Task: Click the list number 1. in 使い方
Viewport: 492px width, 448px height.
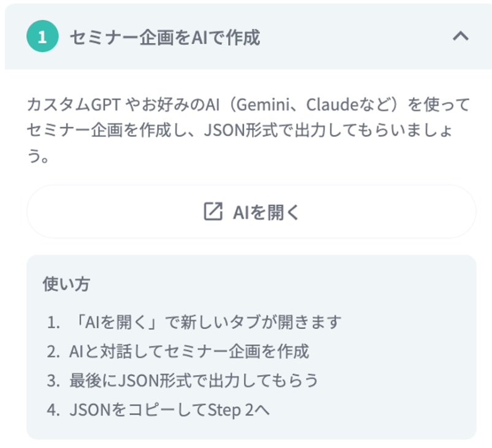Action: point(54,322)
